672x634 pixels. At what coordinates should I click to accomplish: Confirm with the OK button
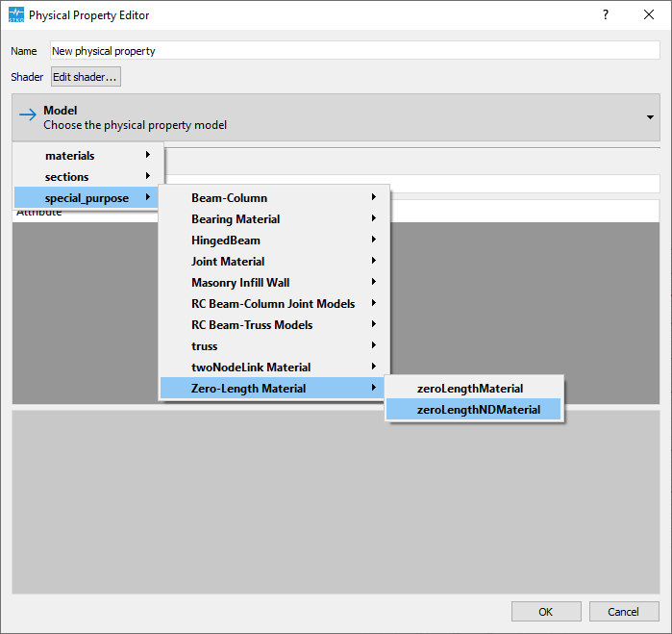pyautogui.click(x=546, y=611)
